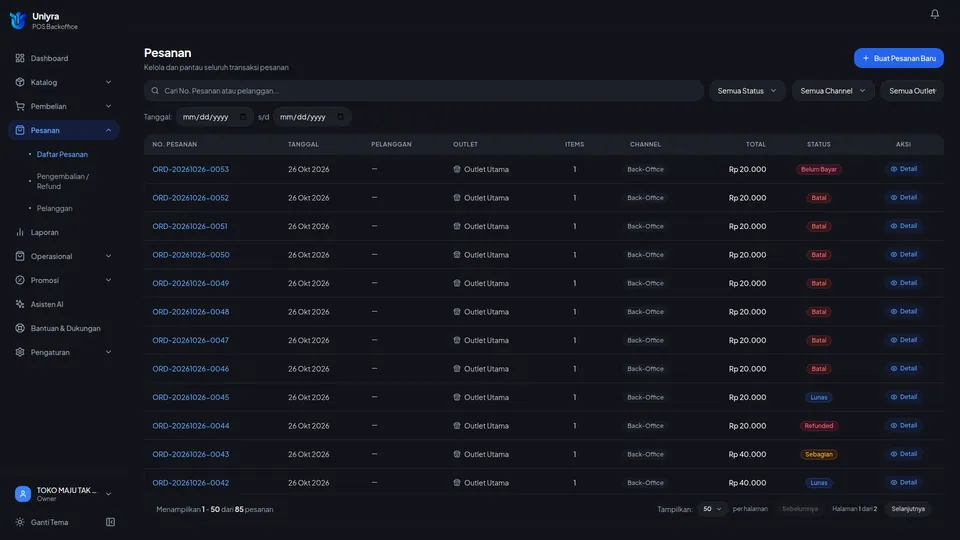
Task: View Detail for order ORD-20261026-0049
Action: point(904,283)
